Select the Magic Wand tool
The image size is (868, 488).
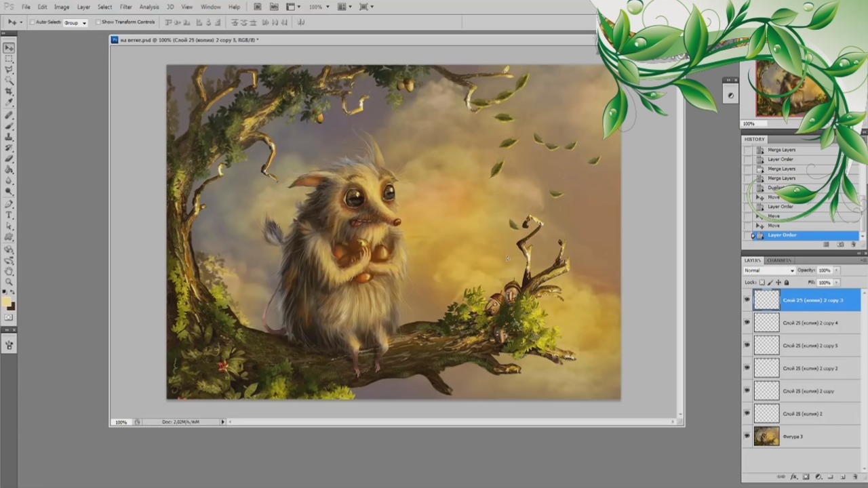click(x=9, y=81)
